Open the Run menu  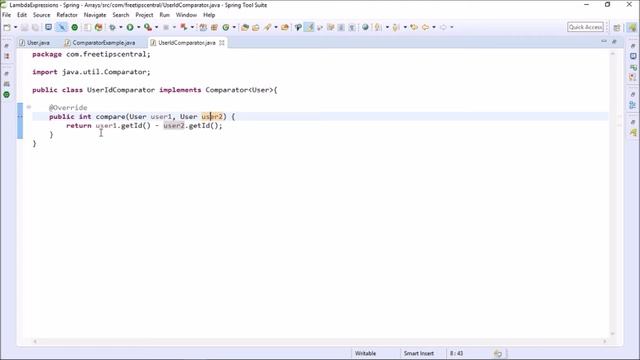(x=164, y=15)
